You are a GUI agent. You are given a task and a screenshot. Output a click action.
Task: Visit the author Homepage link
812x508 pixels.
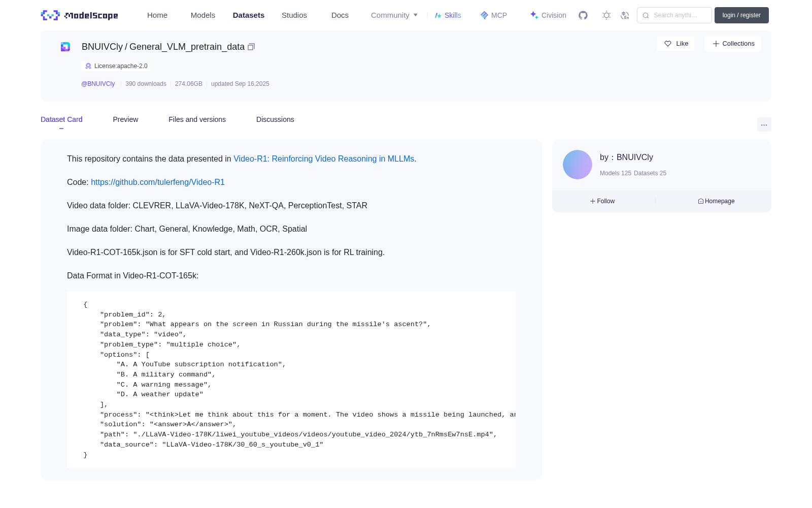[x=716, y=201]
